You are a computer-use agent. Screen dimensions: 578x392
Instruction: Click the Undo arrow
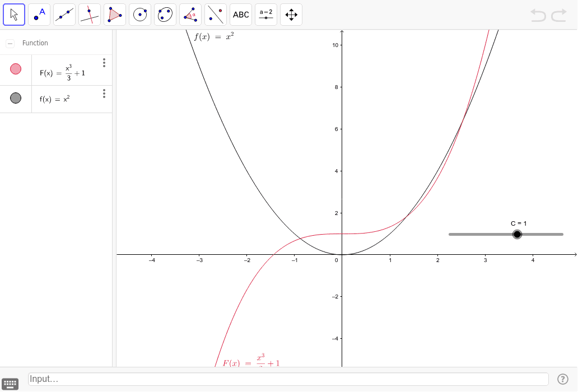point(538,16)
